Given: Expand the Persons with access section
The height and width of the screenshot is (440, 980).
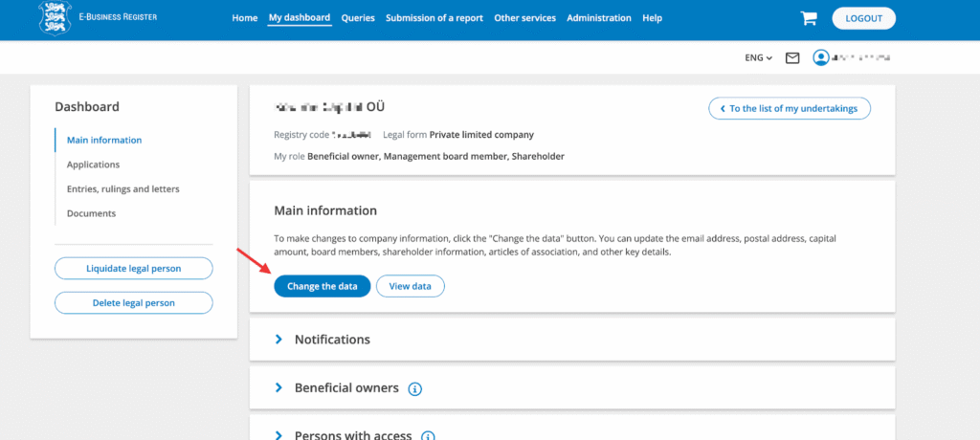Looking at the screenshot, I should click(352, 435).
